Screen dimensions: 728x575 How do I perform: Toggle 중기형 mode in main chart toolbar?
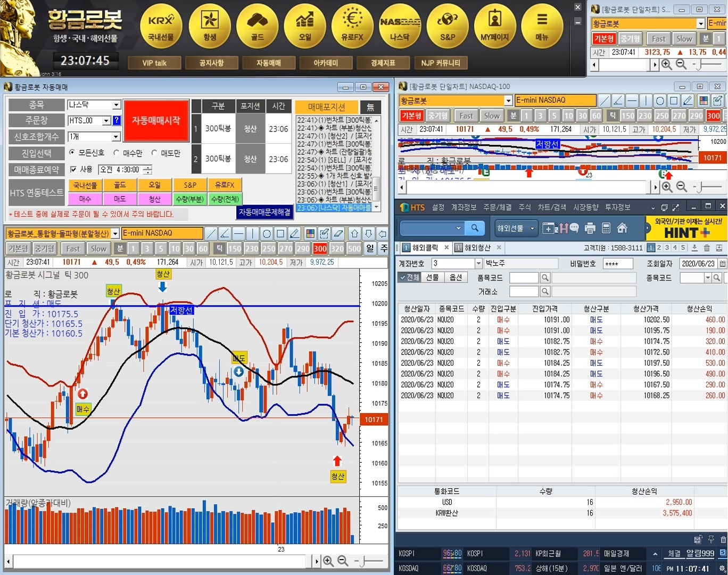pos(45,249)
